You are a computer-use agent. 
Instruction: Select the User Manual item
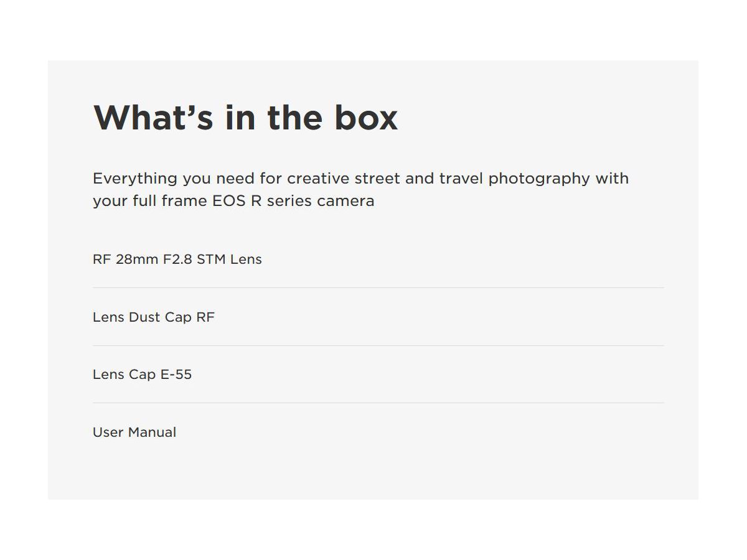[134, 432]
